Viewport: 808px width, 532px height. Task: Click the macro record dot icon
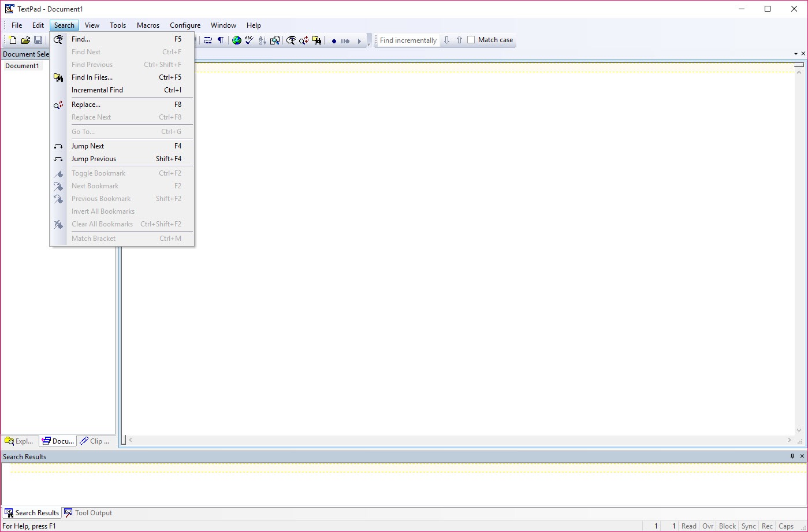tap(334, 41)
